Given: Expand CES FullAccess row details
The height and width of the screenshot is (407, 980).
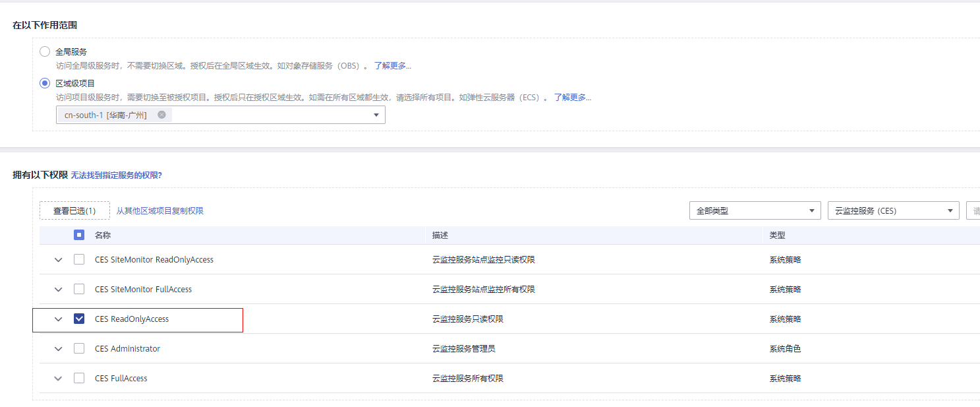Looking at the screenshot, I should (59, 379).
